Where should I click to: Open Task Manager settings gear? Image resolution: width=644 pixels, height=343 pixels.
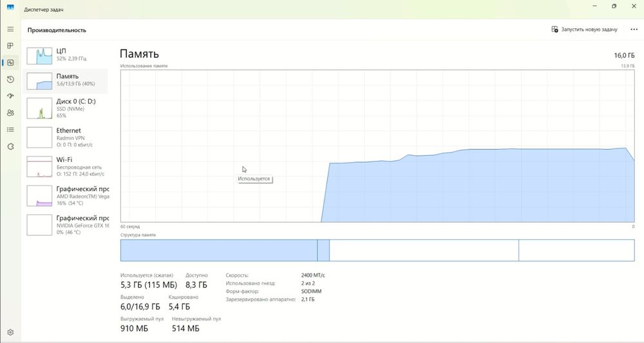[x=11, y=332]
